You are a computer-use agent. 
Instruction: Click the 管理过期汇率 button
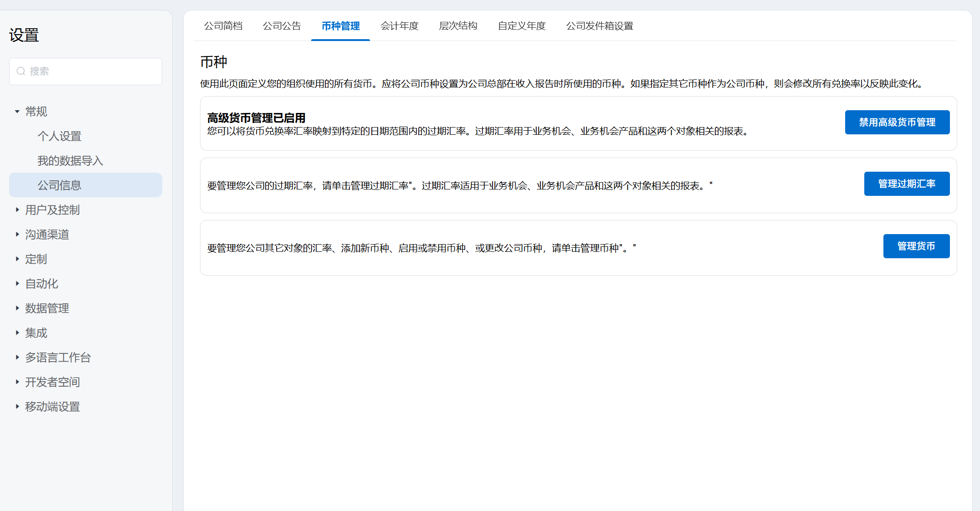coord(907,184)
